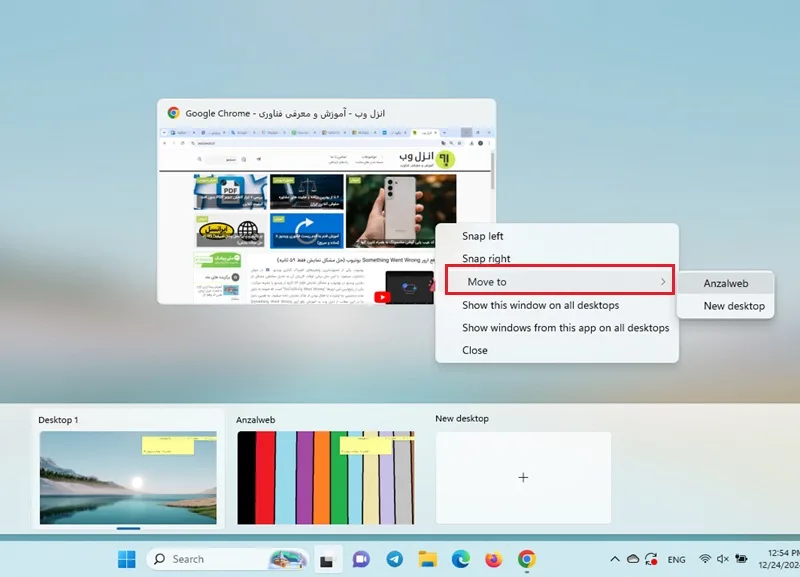
Task: Click the sync status tray icon
Action: pos(651,559)
